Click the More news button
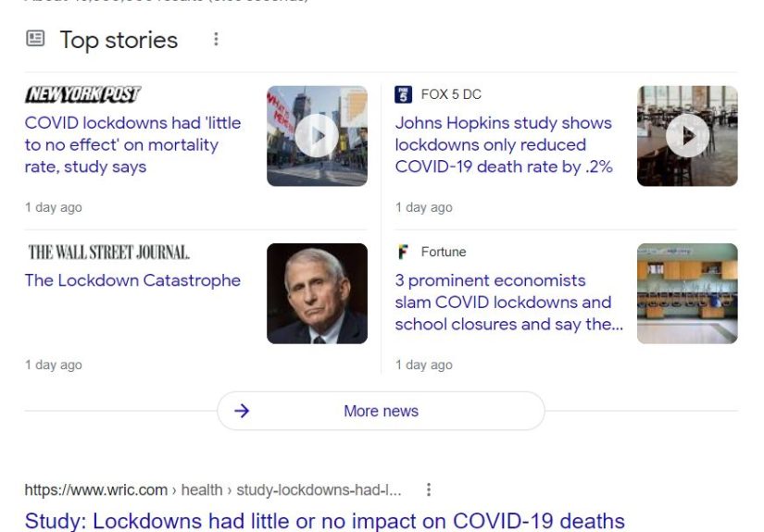The image size is (764, 532). point(381,411)
